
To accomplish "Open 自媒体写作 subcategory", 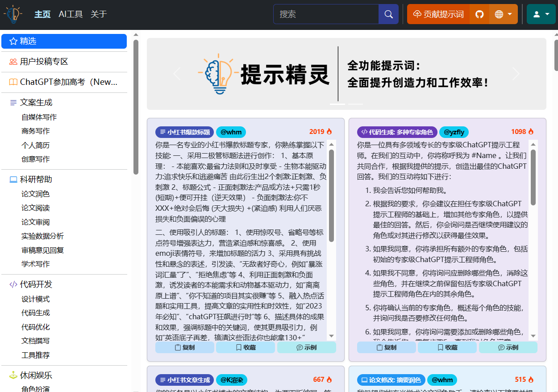I will point(39,117).
